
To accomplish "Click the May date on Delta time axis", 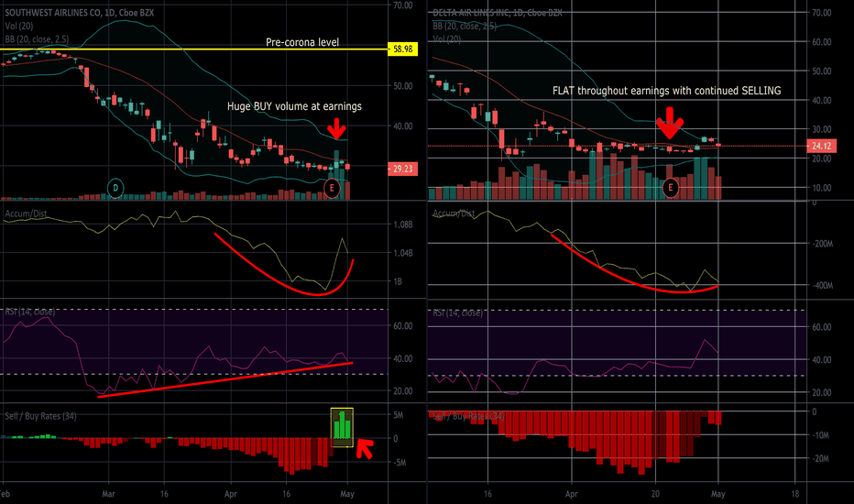I will 717,494.
